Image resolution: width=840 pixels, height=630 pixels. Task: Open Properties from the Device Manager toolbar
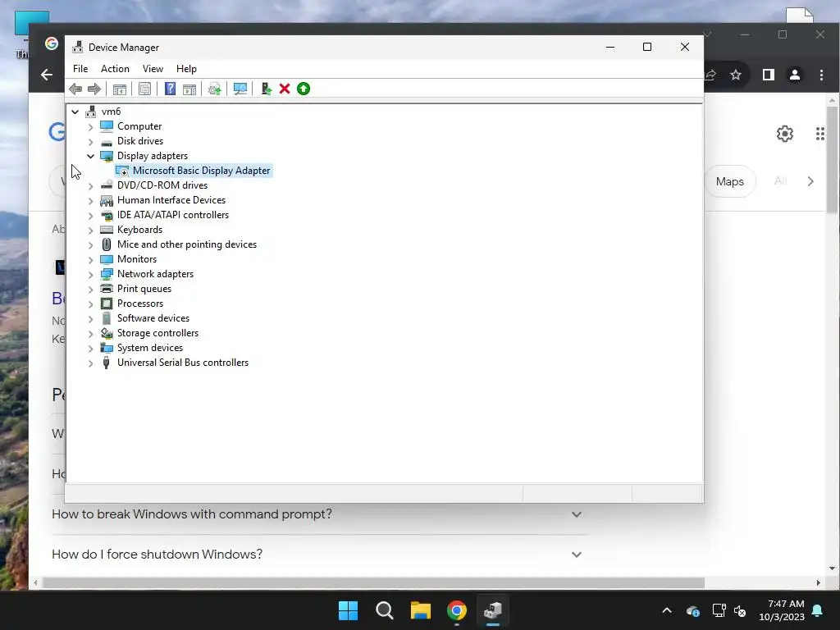[144, 89]
